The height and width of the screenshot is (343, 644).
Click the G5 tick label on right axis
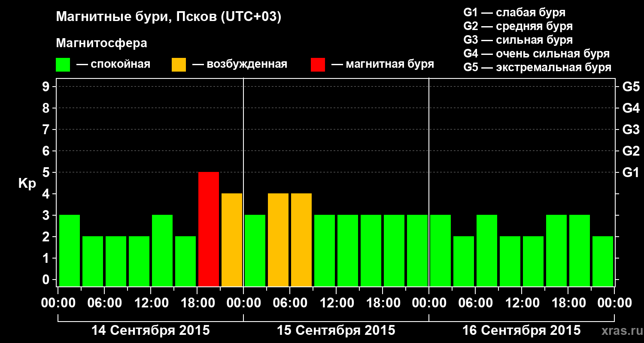click(x=631, y=87)
